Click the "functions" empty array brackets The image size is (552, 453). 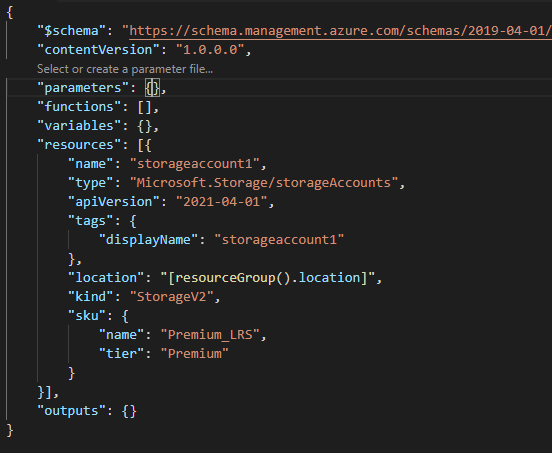[x=145, y=107]
